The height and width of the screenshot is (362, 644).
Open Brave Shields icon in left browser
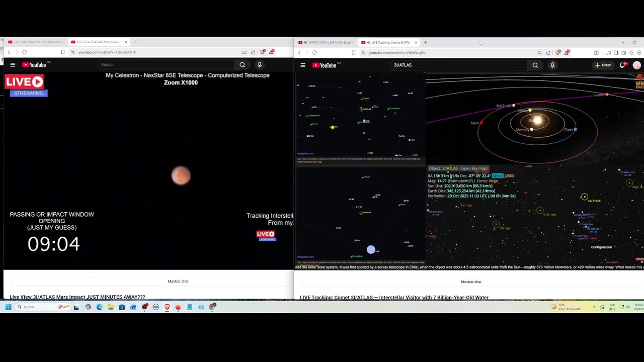[263, 52]
